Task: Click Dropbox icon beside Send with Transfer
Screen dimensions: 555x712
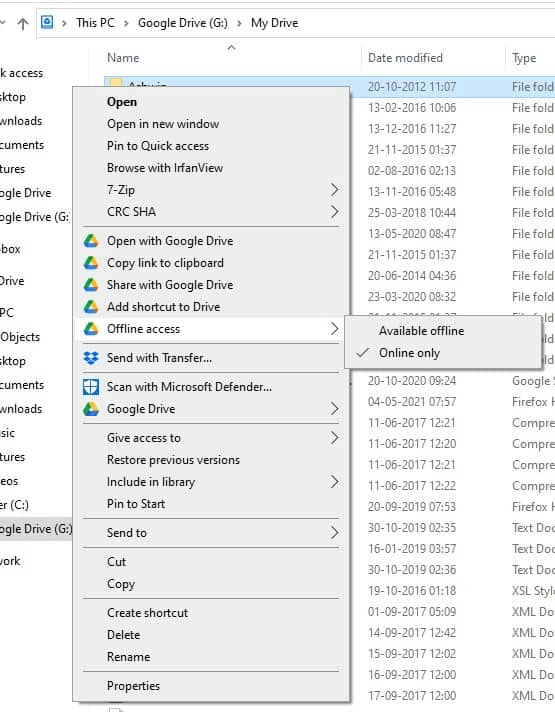Action: click(91, 358)
